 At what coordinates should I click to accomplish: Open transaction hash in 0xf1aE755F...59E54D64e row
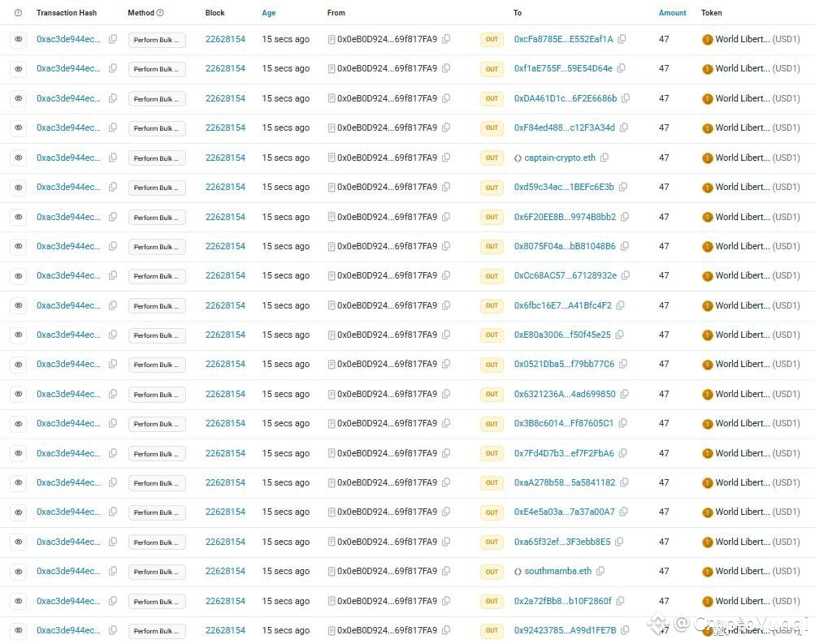coord(68,68)
